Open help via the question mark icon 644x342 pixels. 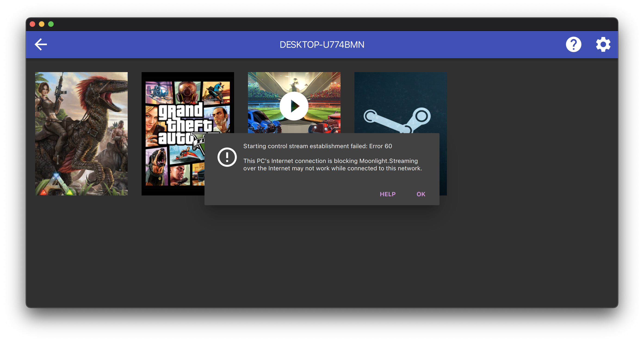[573, 44]
